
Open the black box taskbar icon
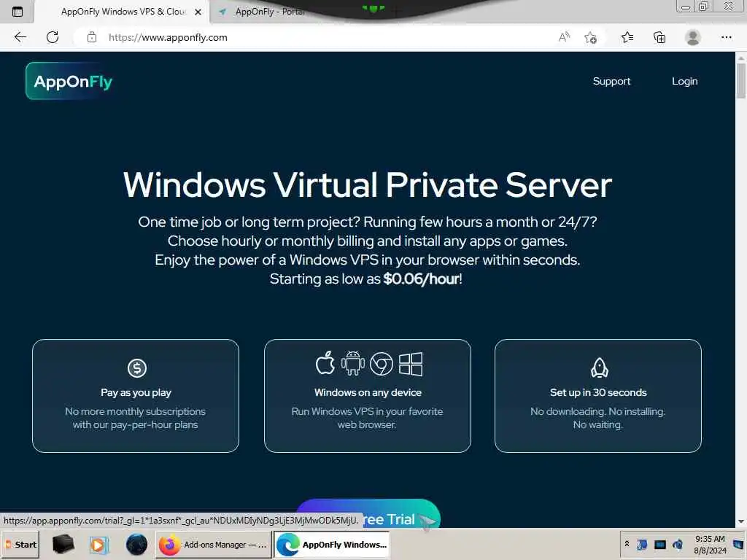tap(63, 545)
